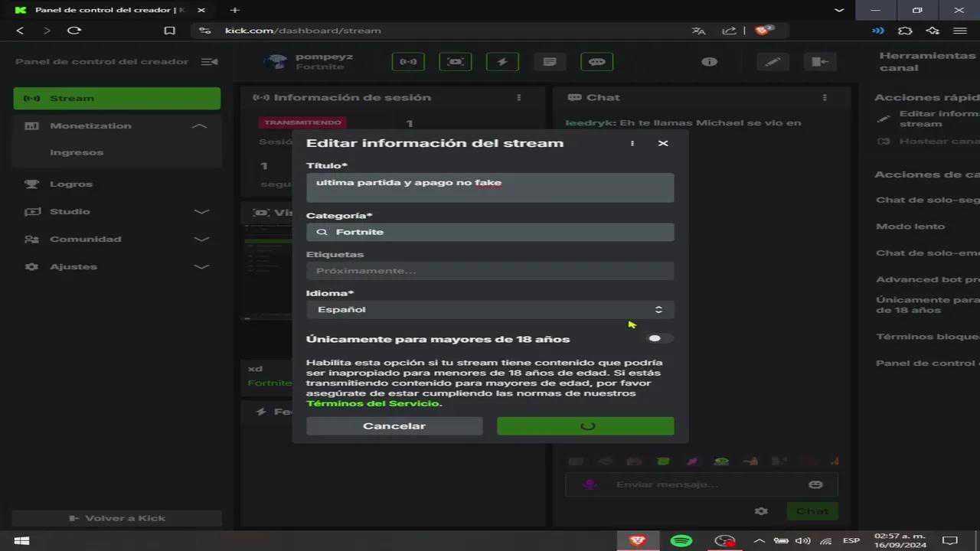Click the ESP input language indicator
The width and height of the screenshot is (980, 551).
[x=851, y=541]
